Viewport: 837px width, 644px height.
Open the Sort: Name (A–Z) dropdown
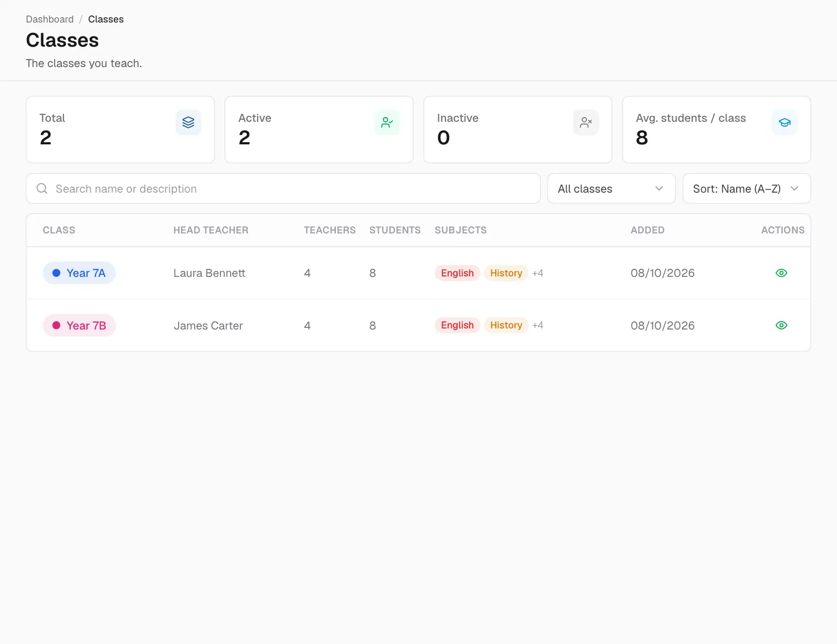click(x=746, y=188)
